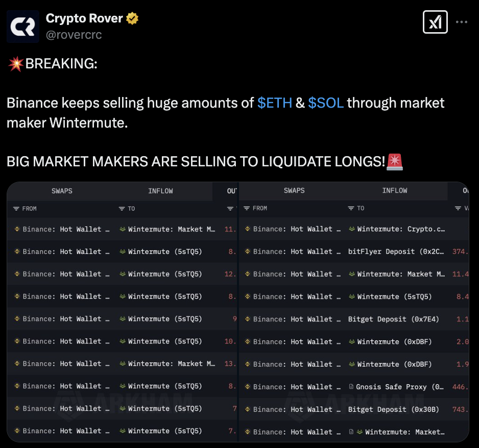This screenshot has height=448, width=479.
Task: Switch to the SWAPS tab
Action: point(62,190)
